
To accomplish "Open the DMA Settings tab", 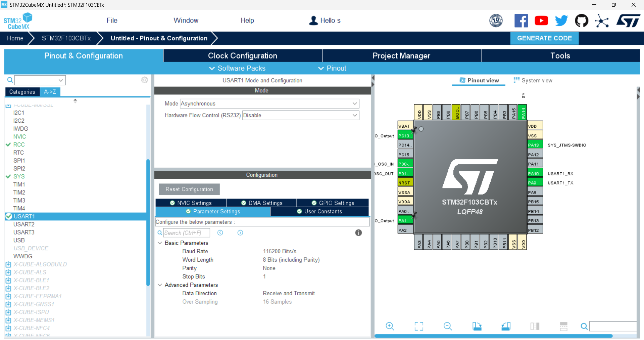I will pos(261,203).
